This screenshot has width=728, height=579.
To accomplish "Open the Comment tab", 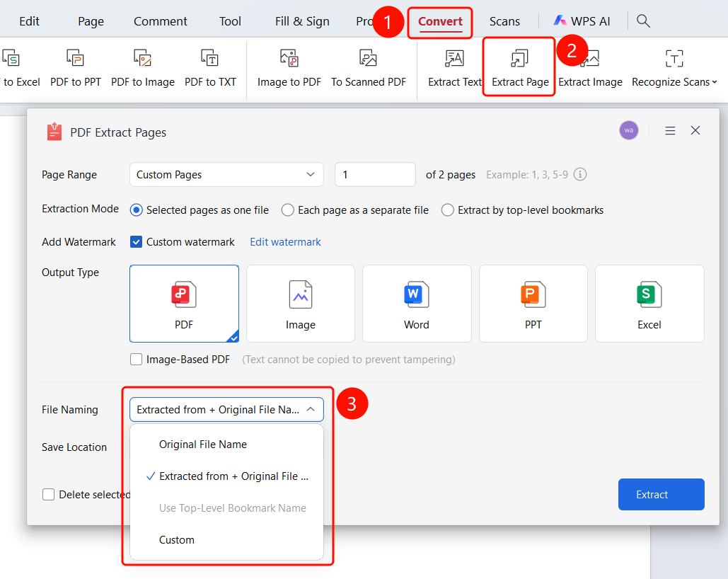I will coord(160,21).
